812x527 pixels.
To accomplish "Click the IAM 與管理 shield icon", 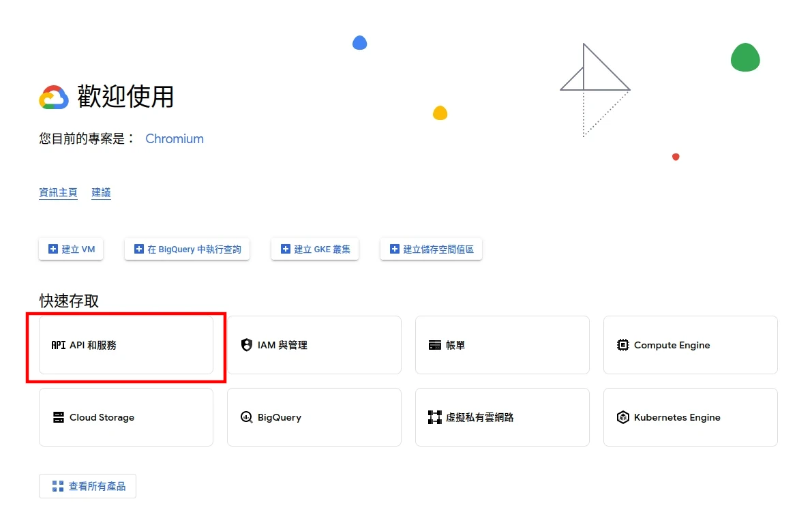I will click(x=247, y=345).
